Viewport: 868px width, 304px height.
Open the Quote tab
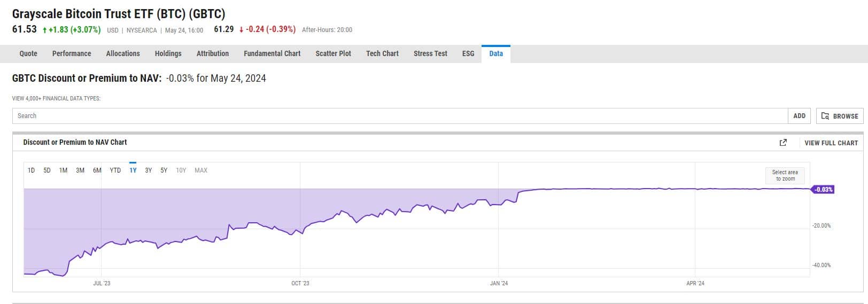point(28,53)
